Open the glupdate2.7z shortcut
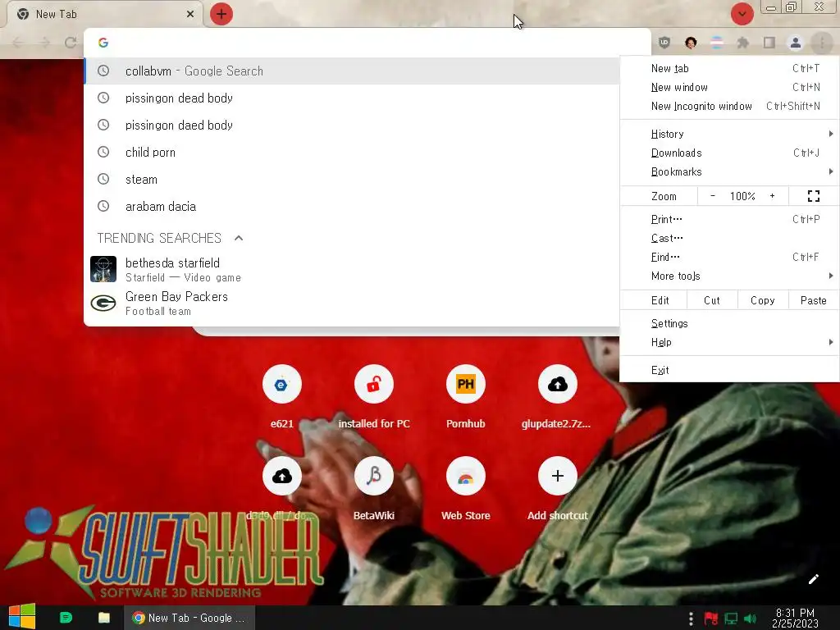Viewport: 840px width, 630px height. (x=557, y=396)
